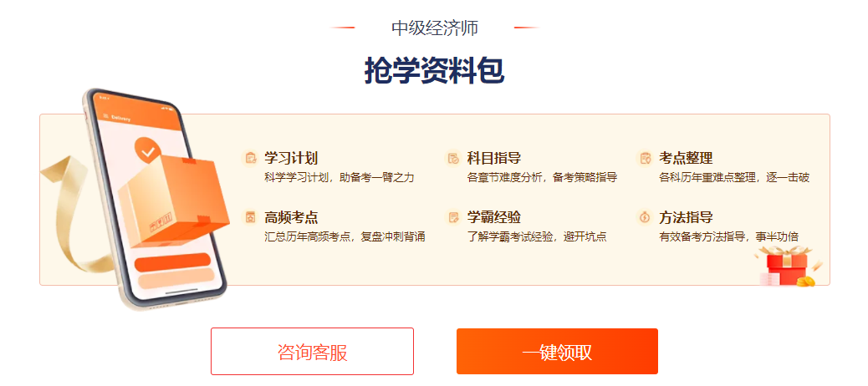Viewport: 868px width, 386px height.
Task: Click the 考点整理 icon
Action: coord(645,158)
